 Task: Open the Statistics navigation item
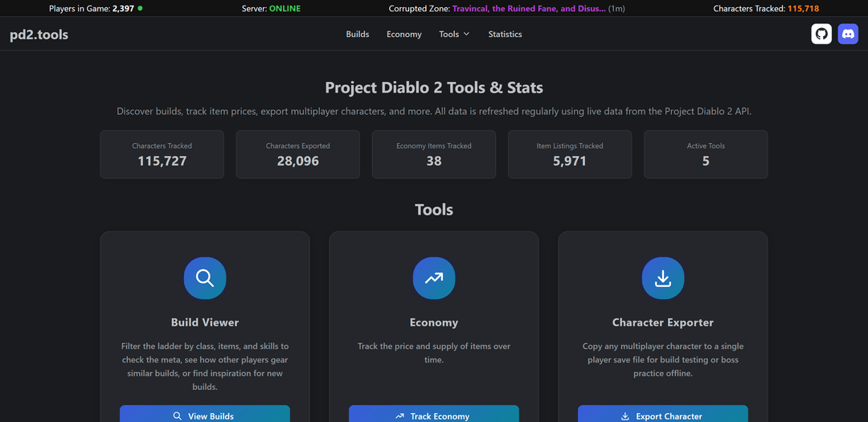click(505, 35)
